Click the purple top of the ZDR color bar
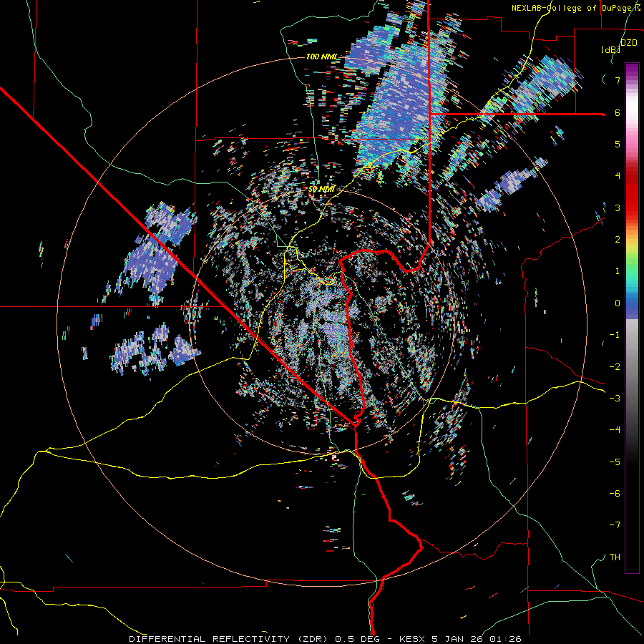Image resolution: width=644 pixels, height=644 pixels. [632, 70]
